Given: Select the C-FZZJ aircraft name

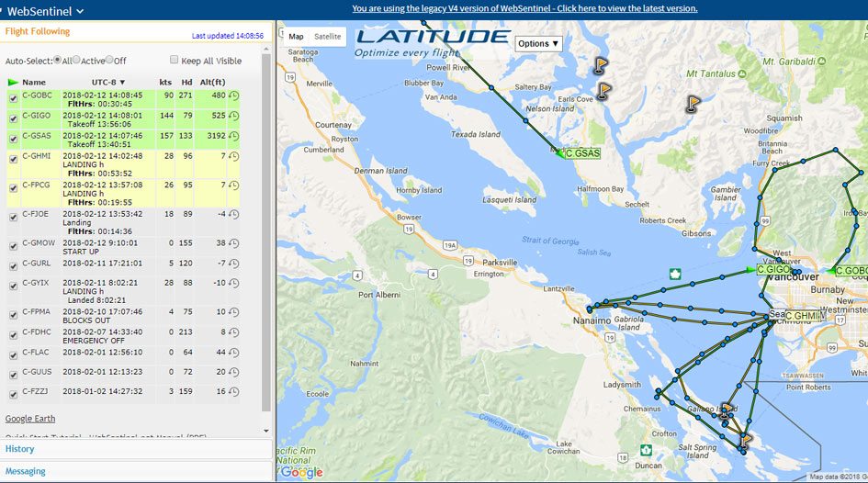Looking at the screenshot, I should point(35,391).
